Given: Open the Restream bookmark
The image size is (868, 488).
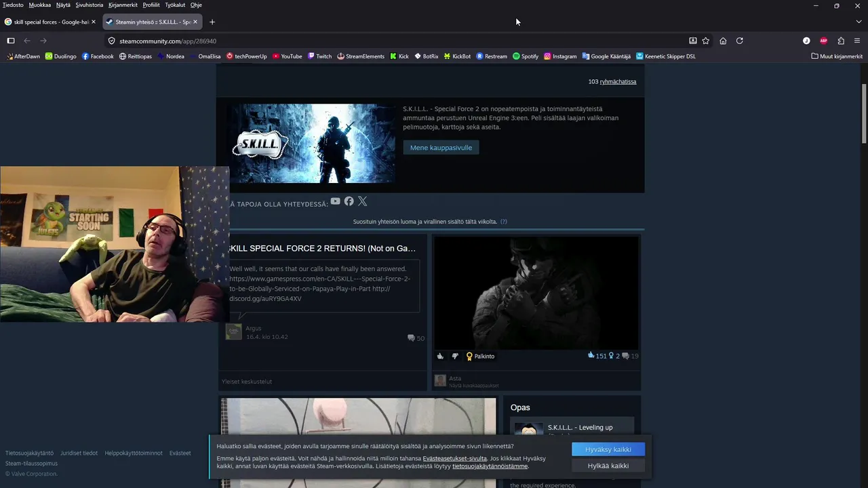Looking at the screenshot, I should point(492,56).
